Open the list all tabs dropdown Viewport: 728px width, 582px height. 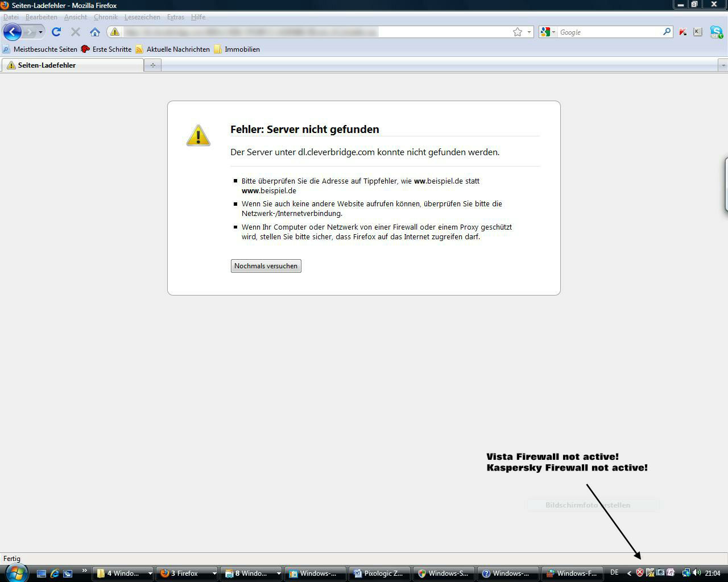(723, 65)
